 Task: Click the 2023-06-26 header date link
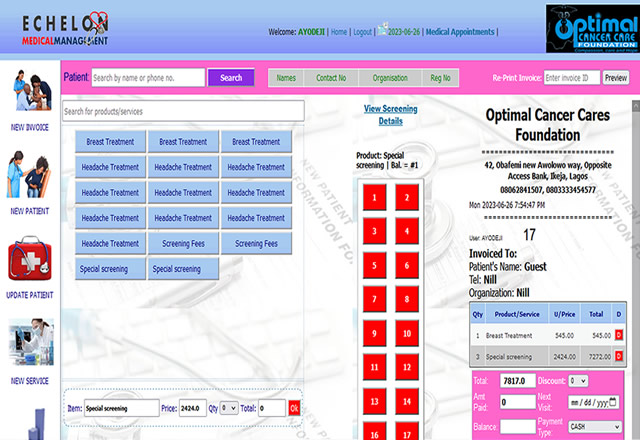404,32
